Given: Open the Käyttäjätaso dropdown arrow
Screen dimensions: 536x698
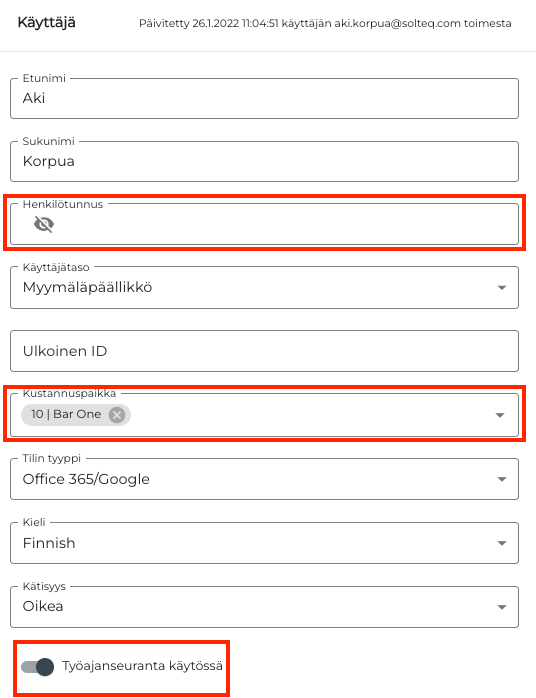Looking at the screenshot, I should (502, 288).
